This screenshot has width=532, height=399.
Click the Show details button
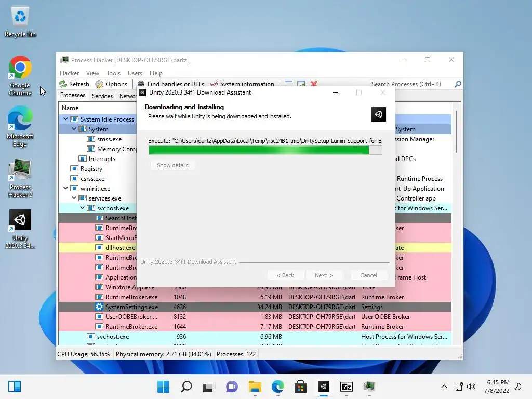172,165
